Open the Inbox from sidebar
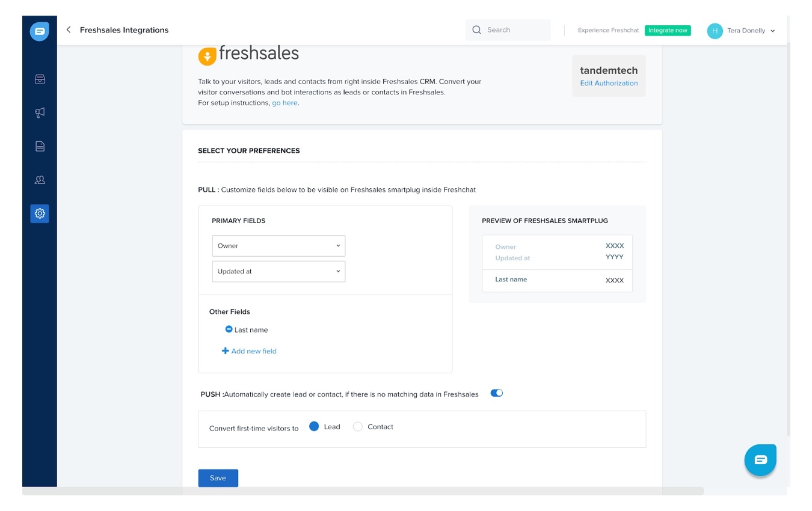This screenshot has width=812, height=511. coord(40,79)
